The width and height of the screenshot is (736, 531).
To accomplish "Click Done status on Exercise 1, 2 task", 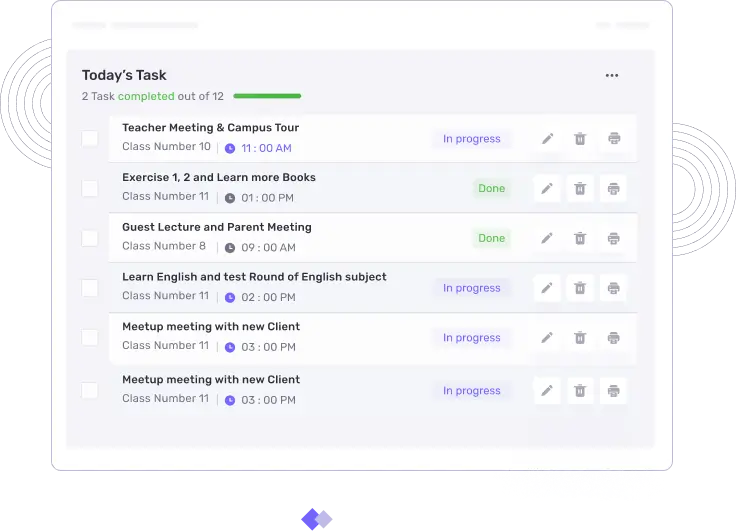I will pyautogui.click(x=491, y=188).
